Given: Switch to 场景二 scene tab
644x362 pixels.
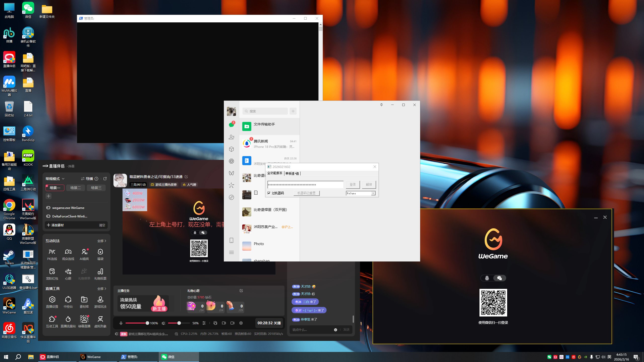Looking at the screenshot, I should pyautogui.click(x=75, y=188).
